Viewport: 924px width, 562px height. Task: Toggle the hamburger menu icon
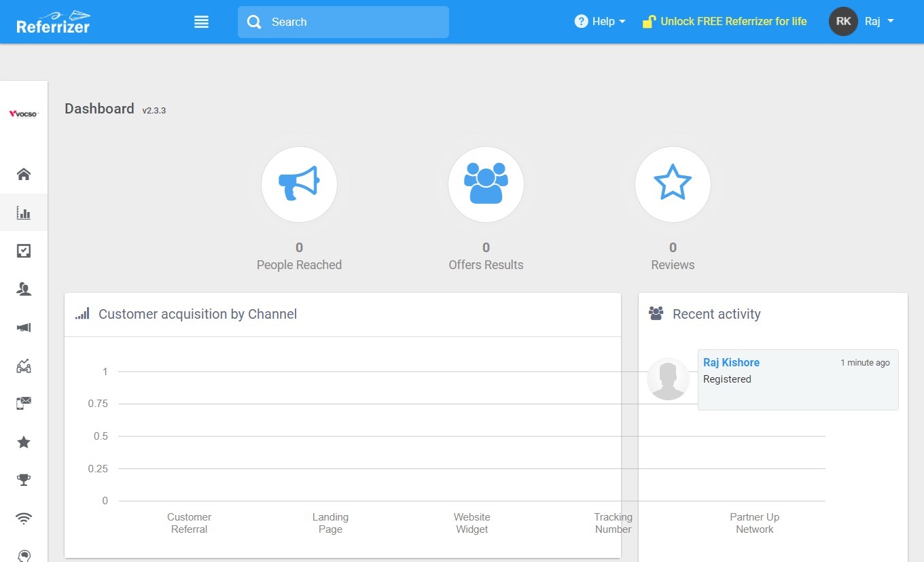point(201,22)
